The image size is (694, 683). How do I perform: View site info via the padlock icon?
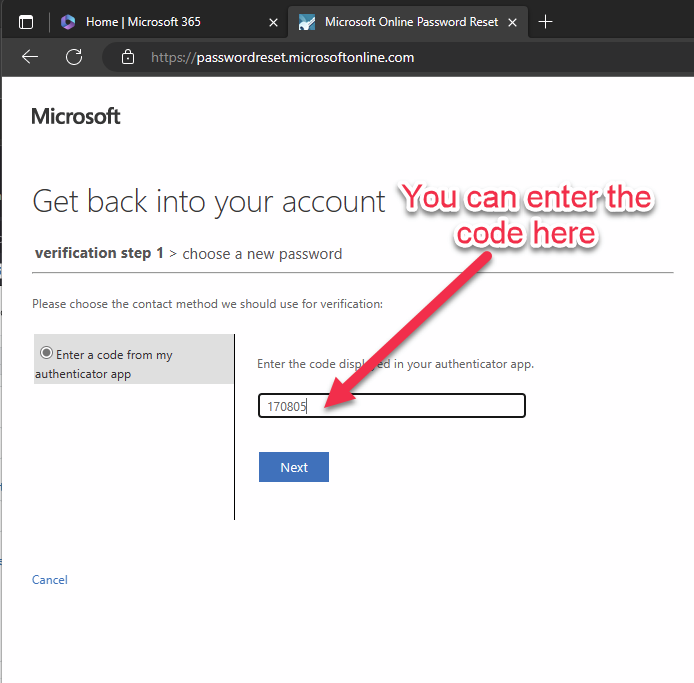128,57
